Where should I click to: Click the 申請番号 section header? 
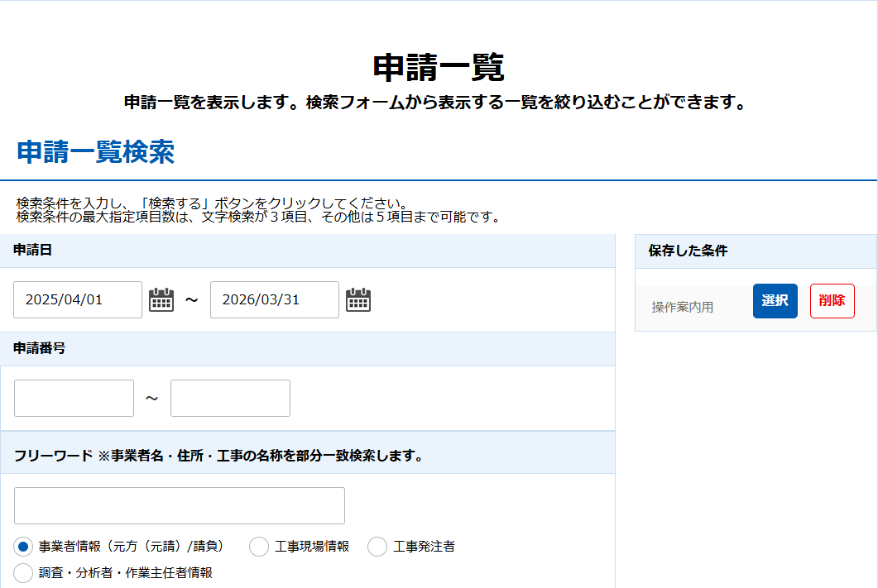[x=307, y=348]
